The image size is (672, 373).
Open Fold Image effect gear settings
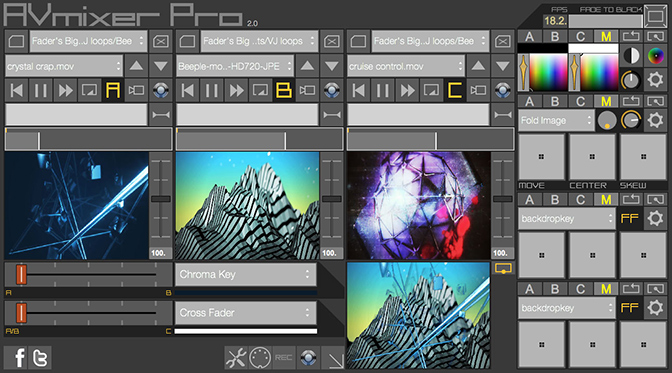pos(655,120)
